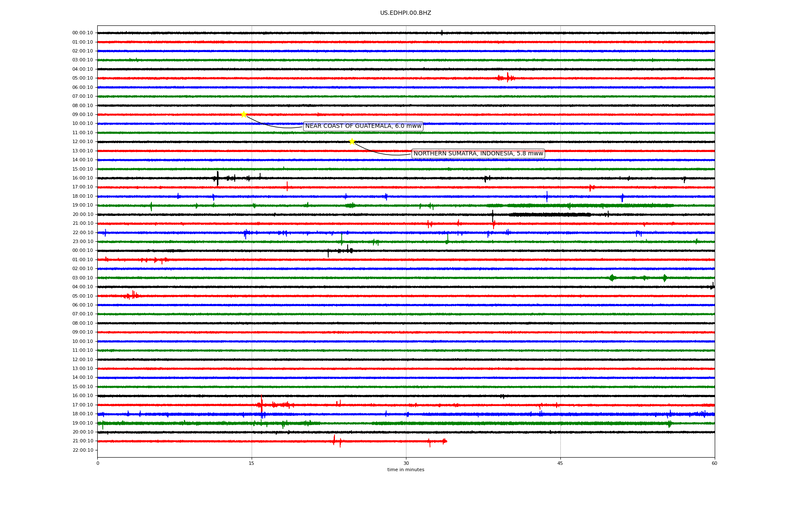Click the 15 tick on the x-axis

coord(252,463)
